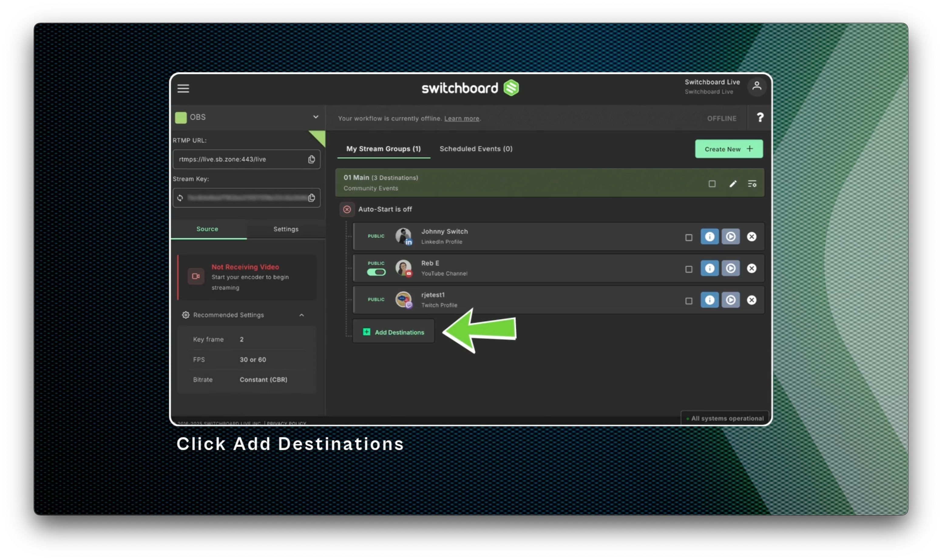Click the OFFLINE status label
The image size is (942, 560).
click(x=721, y=119)
